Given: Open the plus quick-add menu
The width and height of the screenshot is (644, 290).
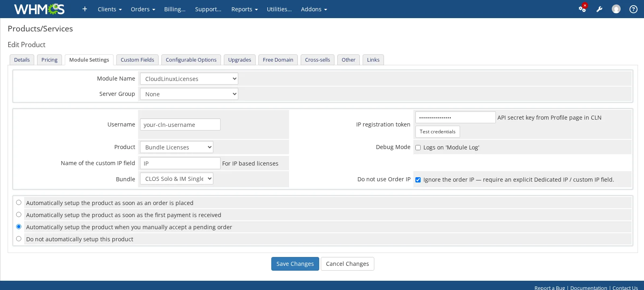Looking at the screenshot, I should click(85, 9).
